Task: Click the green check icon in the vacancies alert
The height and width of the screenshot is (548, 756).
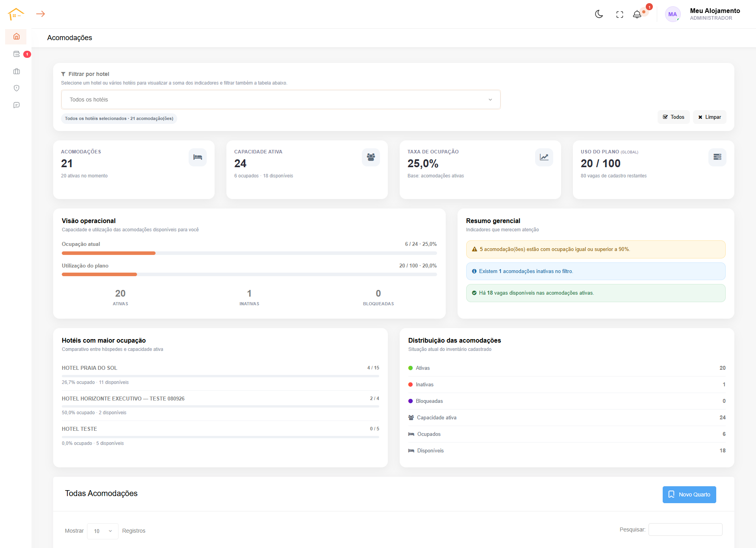Action: click(x=474, y=293)
